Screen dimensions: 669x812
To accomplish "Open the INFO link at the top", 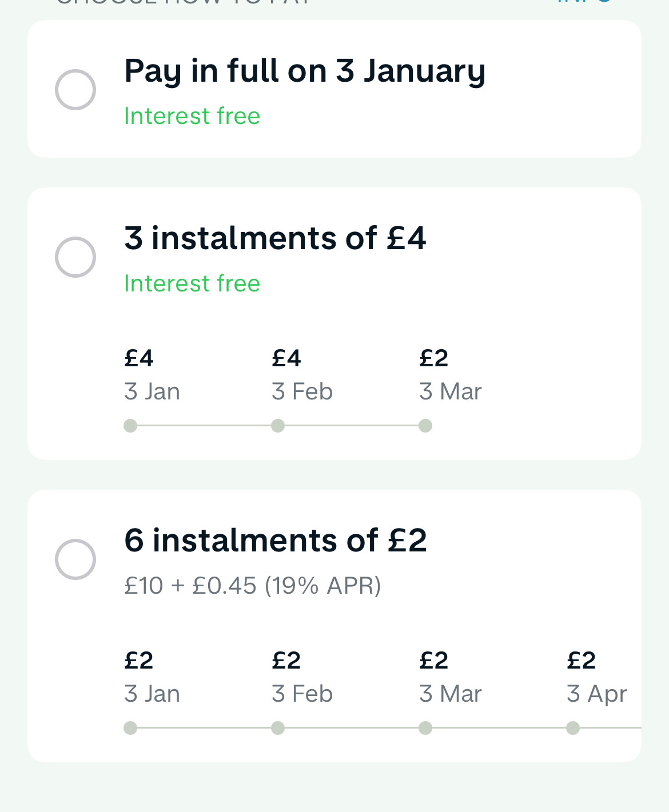I will pyautogui.click(x=584, y=2).
